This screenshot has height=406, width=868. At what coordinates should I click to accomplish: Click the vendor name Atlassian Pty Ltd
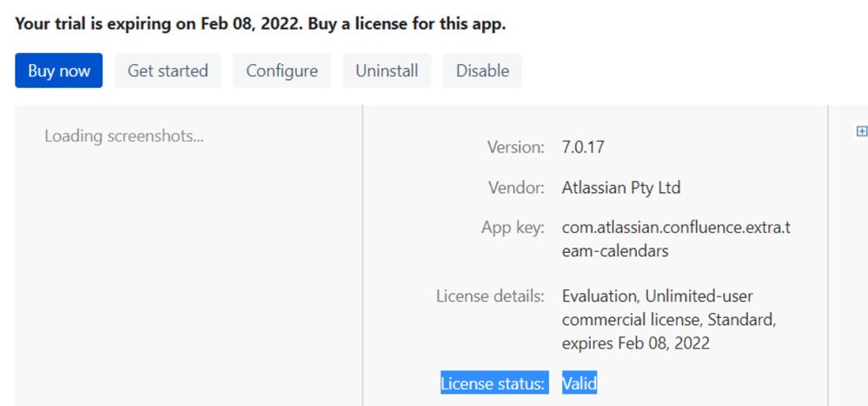[x=620, y=188]
